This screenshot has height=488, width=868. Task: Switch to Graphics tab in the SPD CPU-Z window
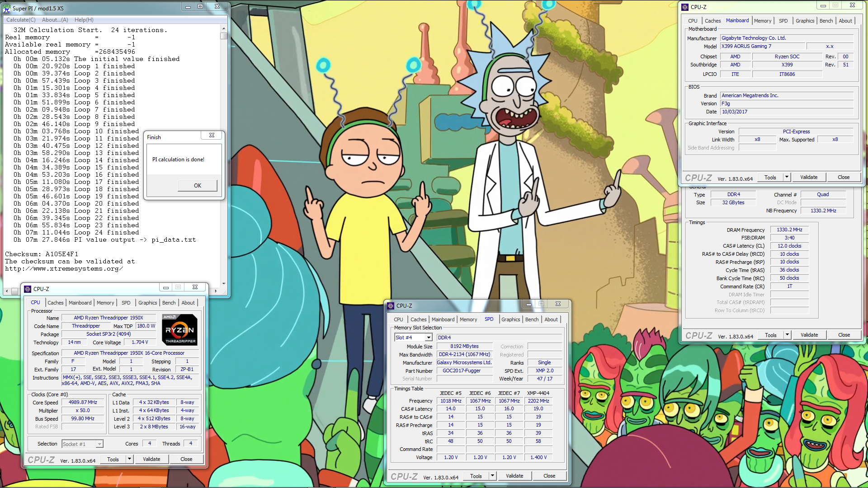coord(511,319)
